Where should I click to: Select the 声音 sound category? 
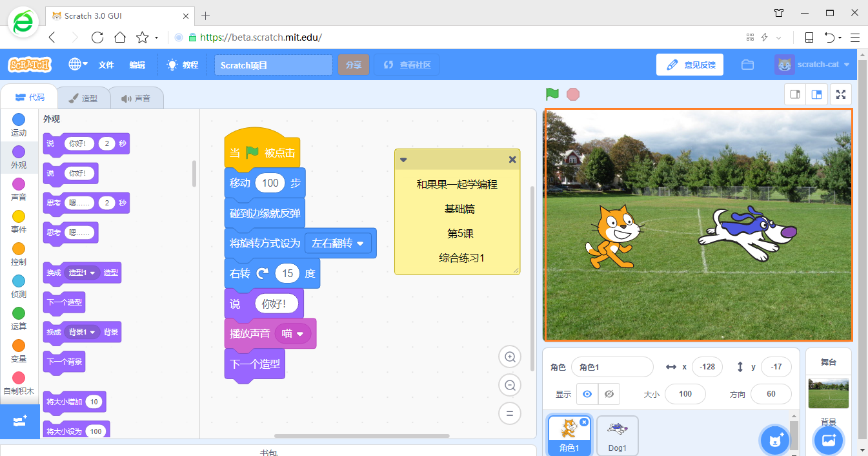point(19,189)
